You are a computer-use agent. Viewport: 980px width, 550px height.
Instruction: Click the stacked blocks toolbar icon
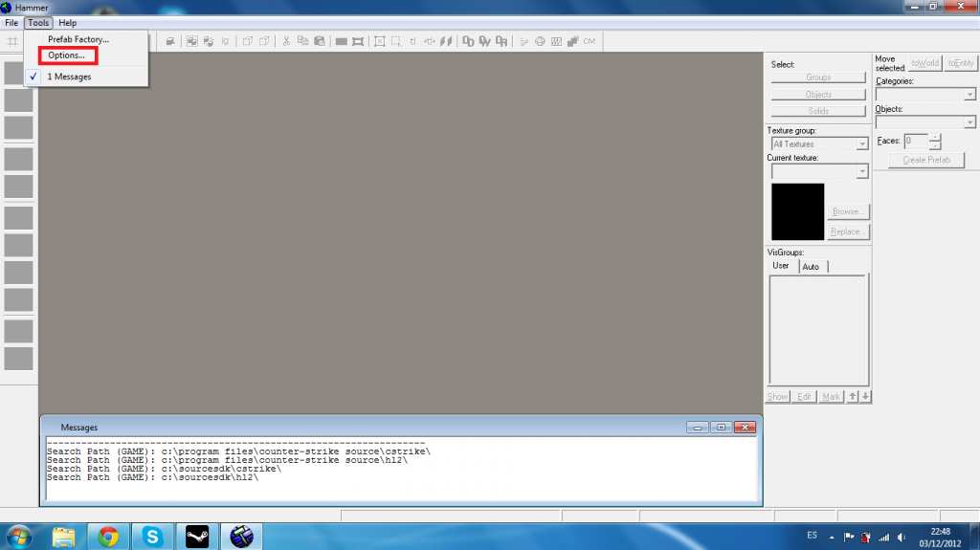(573, 41)
